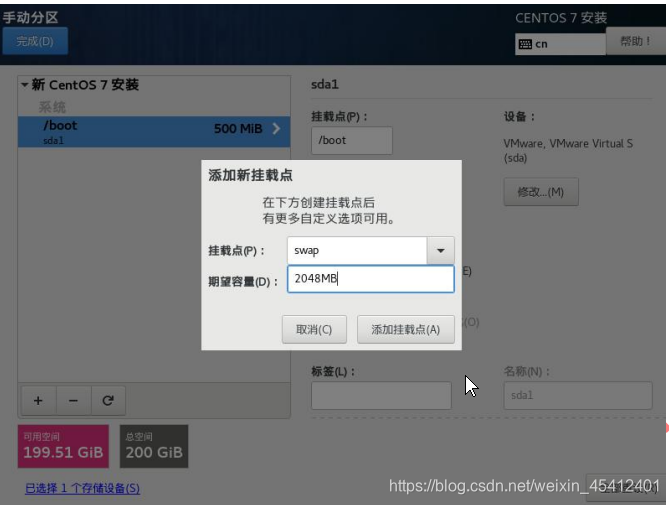Open the cn keyboard layout selector
This screenshot has height=505, width=669.
(x=560, y=44)
